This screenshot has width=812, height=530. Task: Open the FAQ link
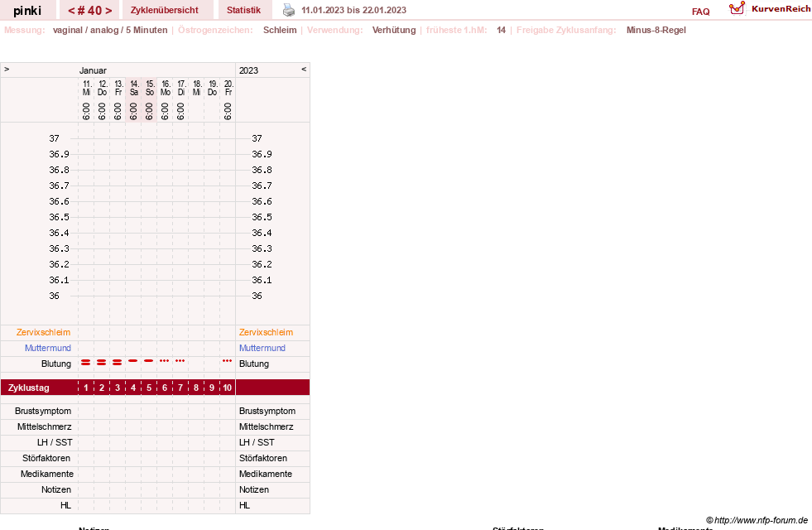click(x=700, y=12)
